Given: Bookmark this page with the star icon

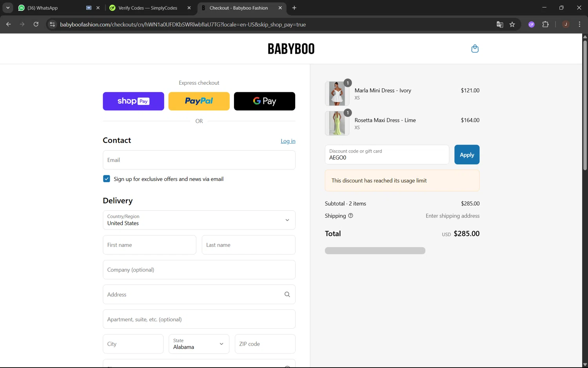Looking at the screenshot, I should click(512, 24).
